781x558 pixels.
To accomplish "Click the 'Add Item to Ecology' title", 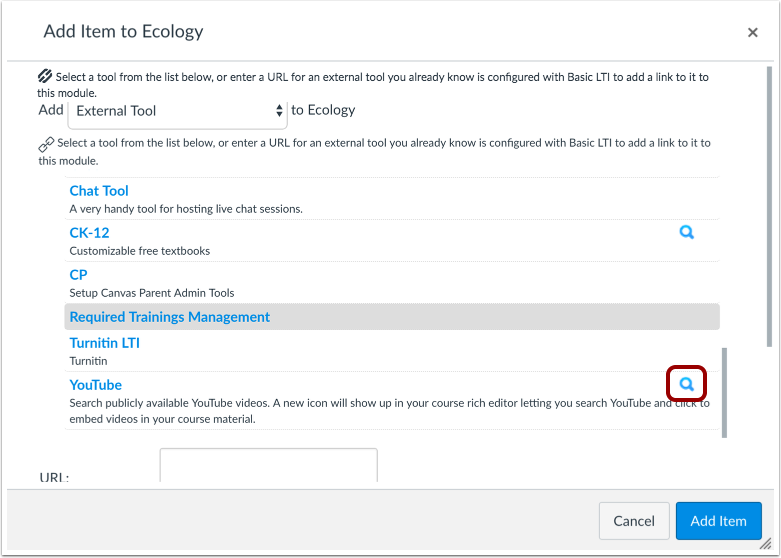I will pos(124,31).
